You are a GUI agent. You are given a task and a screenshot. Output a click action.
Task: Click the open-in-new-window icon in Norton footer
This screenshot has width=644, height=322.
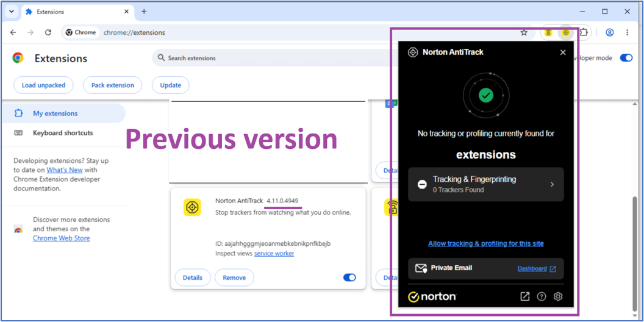point(525,296)
